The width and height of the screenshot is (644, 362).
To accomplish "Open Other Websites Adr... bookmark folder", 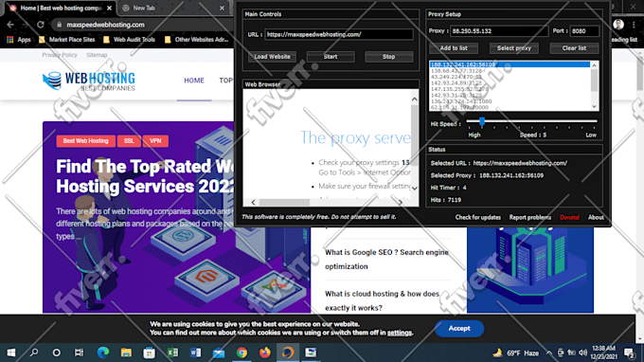I will tap(197, 40).
